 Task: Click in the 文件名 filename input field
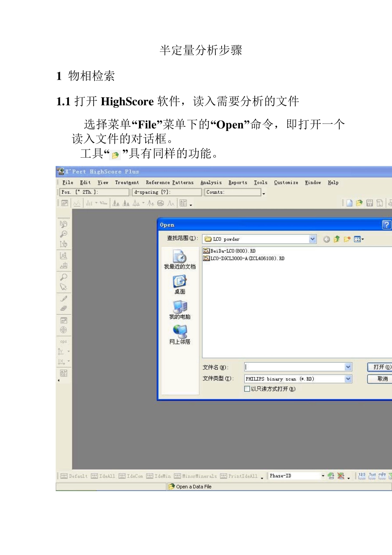click(295, 367)
